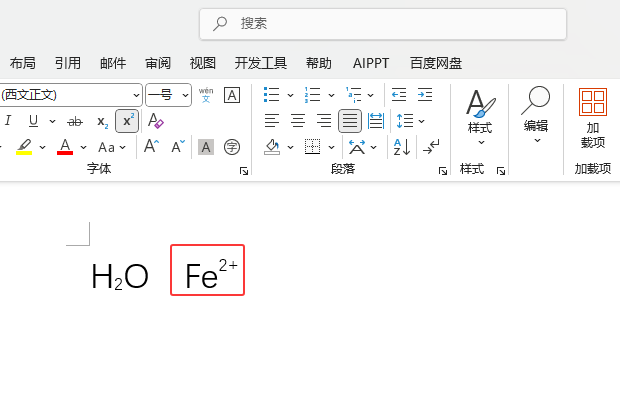Image resolution: width=620 pixels, height=414 pixels.
Task: Click show/hide paragraph marks icon
Action: click(431, 147)
